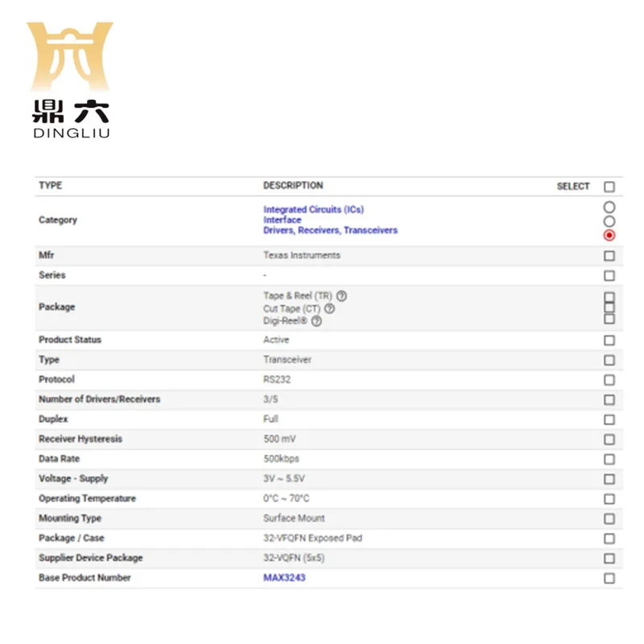Check the Receiver Hysteresis checkbox
644x644 pixels.
point(609,440)
